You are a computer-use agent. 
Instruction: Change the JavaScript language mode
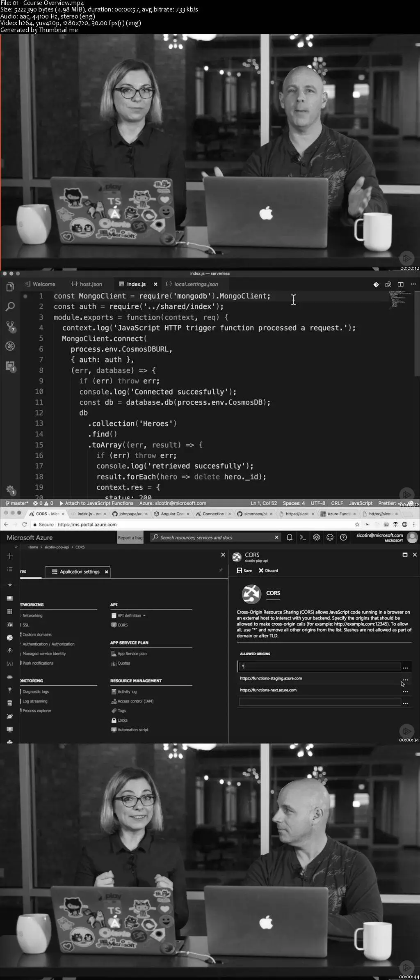tap(361, 503)
